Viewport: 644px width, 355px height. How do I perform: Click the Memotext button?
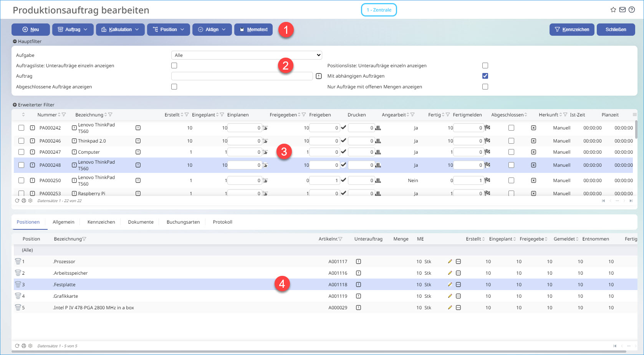point(253,30)
